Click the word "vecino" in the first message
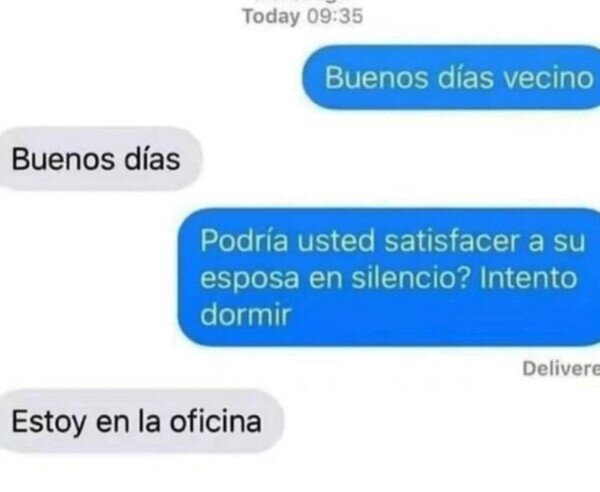This screenshot has height=492, width=600. 548,78
